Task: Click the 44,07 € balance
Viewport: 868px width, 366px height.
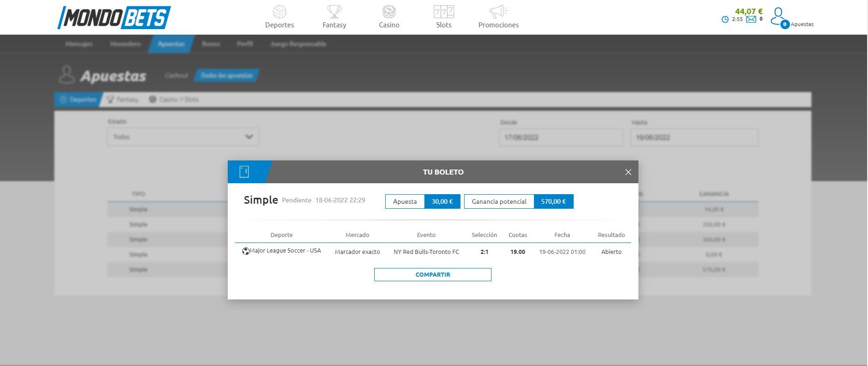Action: [748, 11]
